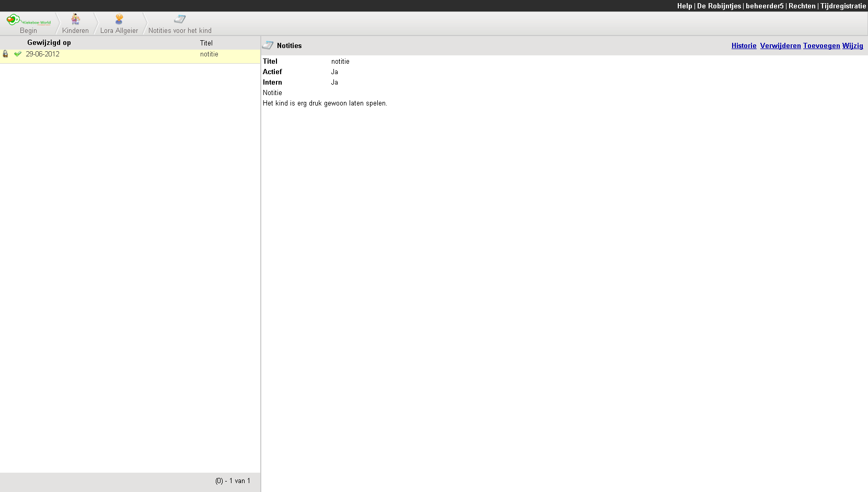Viewport: 868px width, 492px height.
Task: Click the Begin breadcrumb label
Action: 28,30
